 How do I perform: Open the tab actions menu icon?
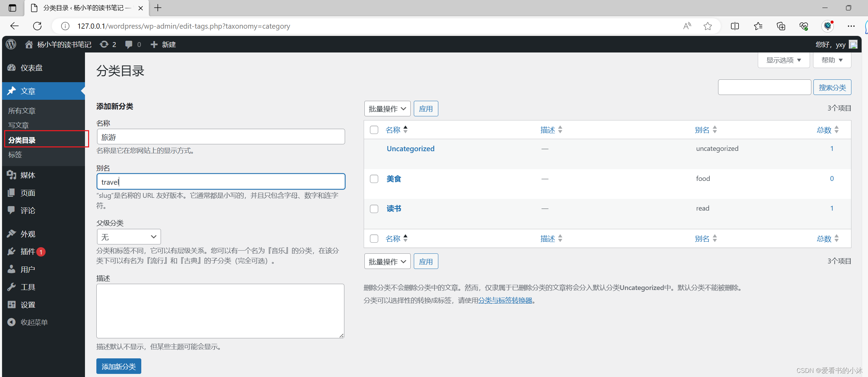12,8
